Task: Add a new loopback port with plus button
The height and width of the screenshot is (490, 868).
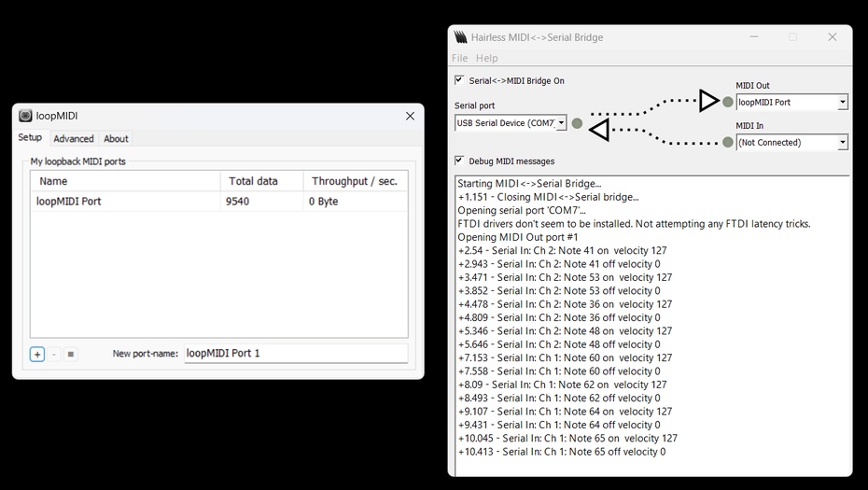Action: [37, 355]
